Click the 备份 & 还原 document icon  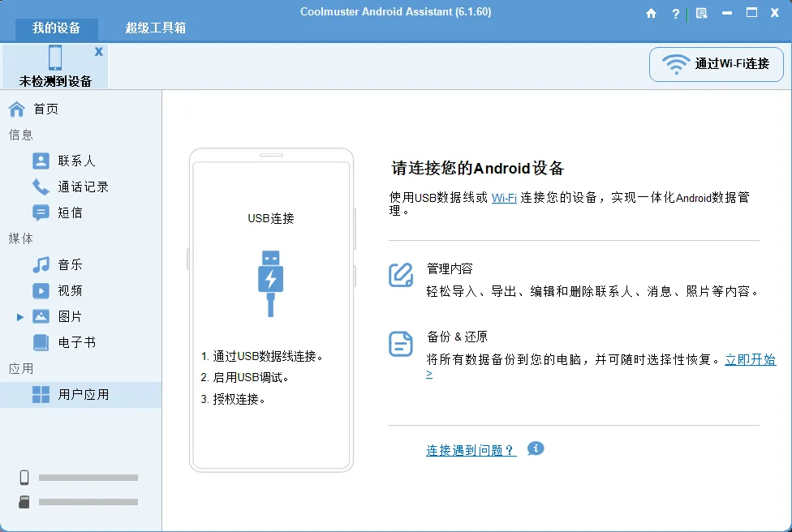tap(401, 344)
